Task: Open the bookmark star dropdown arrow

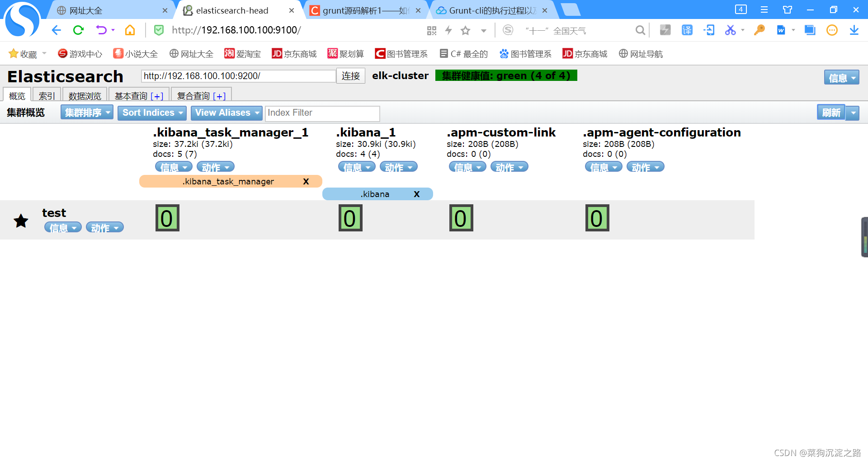Action: [484, 31]
